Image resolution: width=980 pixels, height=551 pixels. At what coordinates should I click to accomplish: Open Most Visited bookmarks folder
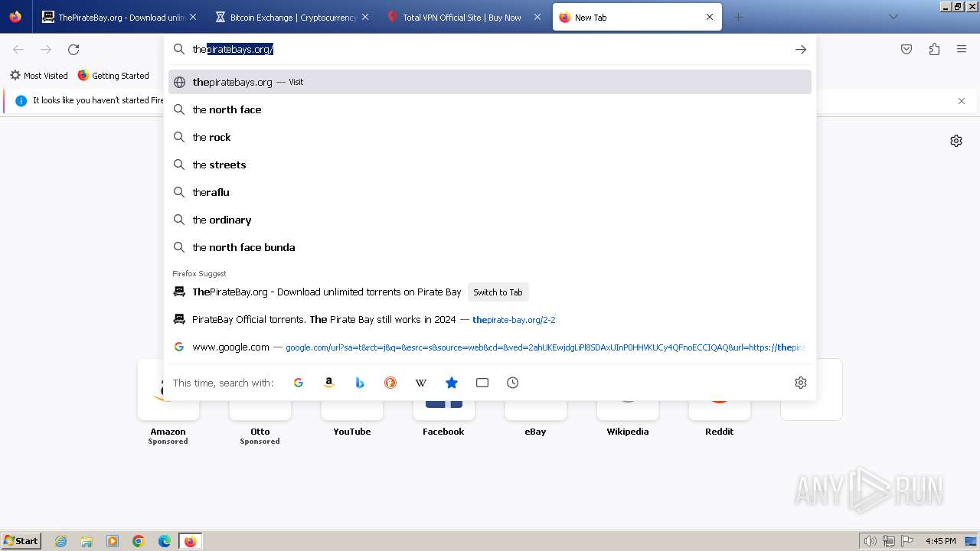[x=39, y=76]
